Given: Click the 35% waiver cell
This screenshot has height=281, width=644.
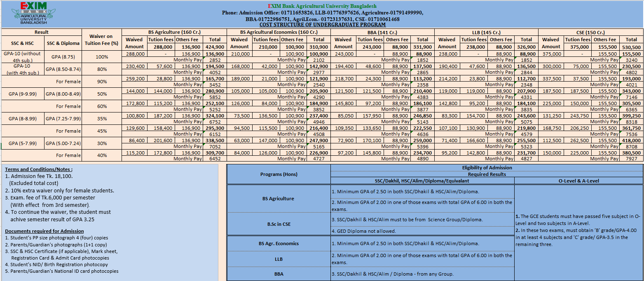Looking at the screenshot, I should pyautogui.click(x=101, y=119).
